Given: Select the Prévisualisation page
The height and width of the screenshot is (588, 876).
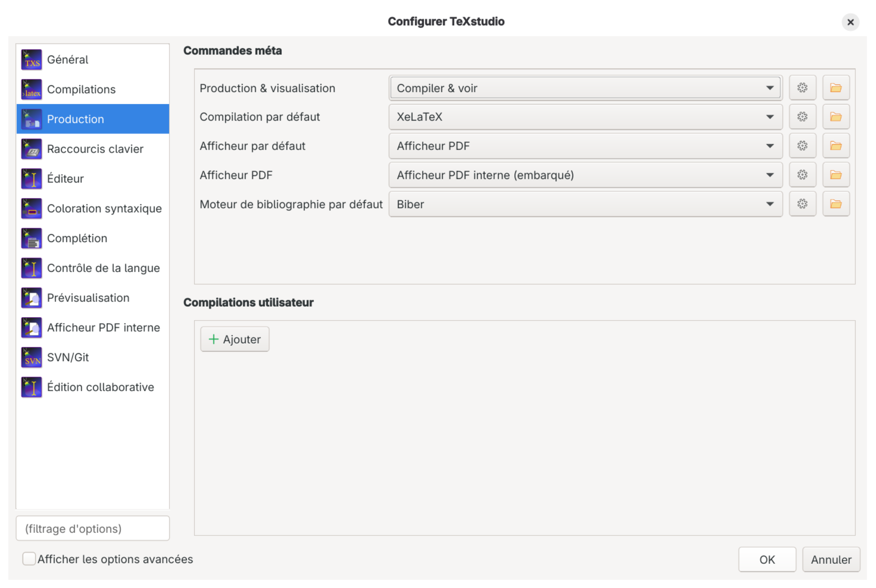Looking at the screenshot, I should point(93,298).
